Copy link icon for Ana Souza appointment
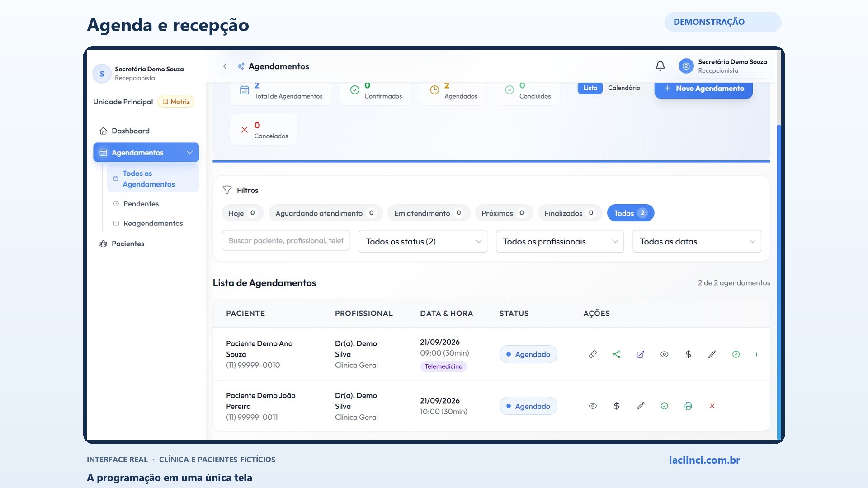The width and height of the screenshot is (868, 488). pyautogui.click(x=593, y=354)
